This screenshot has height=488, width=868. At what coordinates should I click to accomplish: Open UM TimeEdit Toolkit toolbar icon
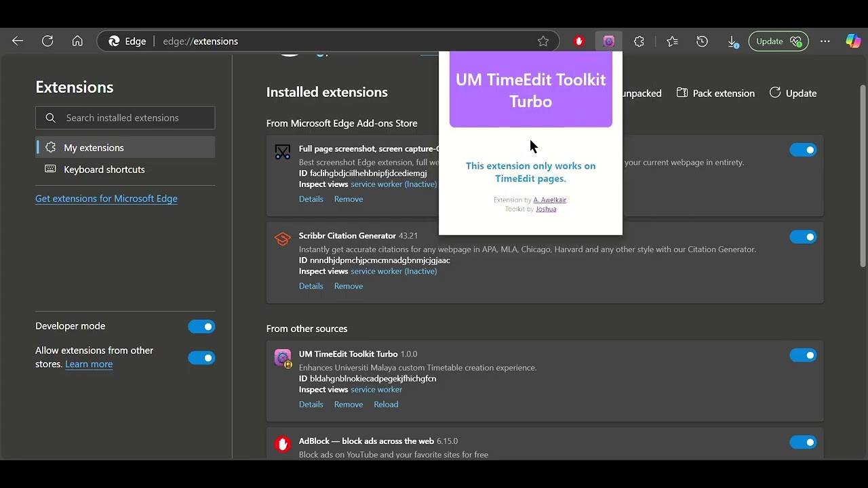click(609, 41)
